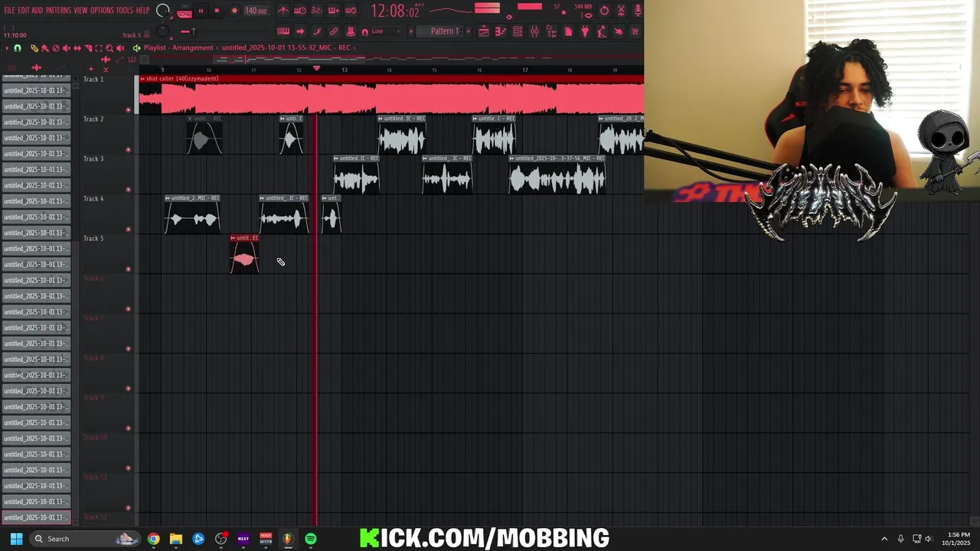This screenshot has width=980, height=551.
Task: Open the Line snap dropdown
Action: tap(386, 31)
